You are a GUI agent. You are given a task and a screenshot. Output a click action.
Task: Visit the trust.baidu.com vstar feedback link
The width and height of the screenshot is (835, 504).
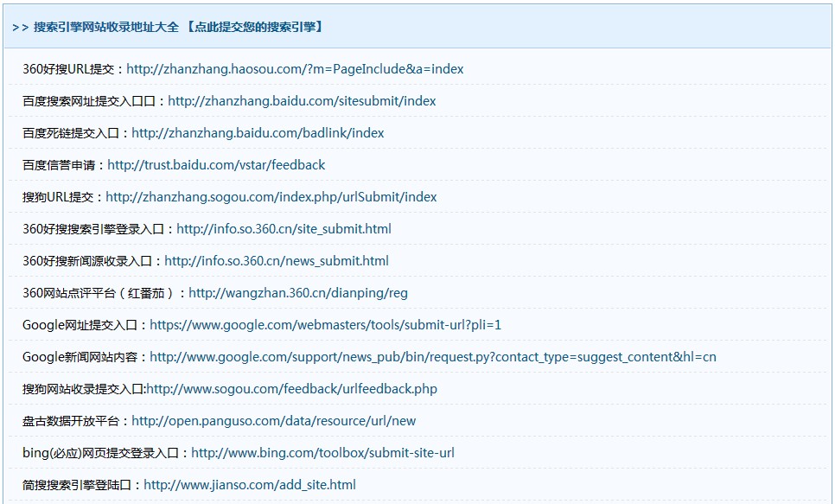click(216, 165)
